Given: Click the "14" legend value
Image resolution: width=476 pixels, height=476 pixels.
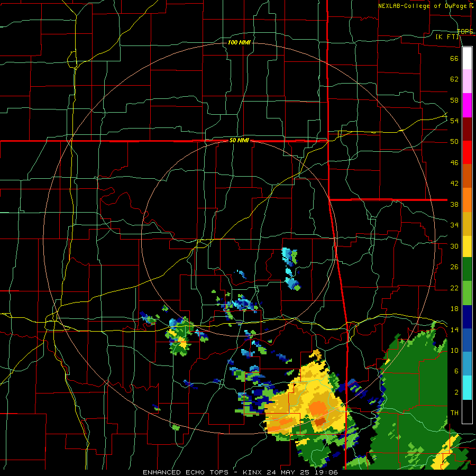Looking at the screenshot, I should [454, 329].
